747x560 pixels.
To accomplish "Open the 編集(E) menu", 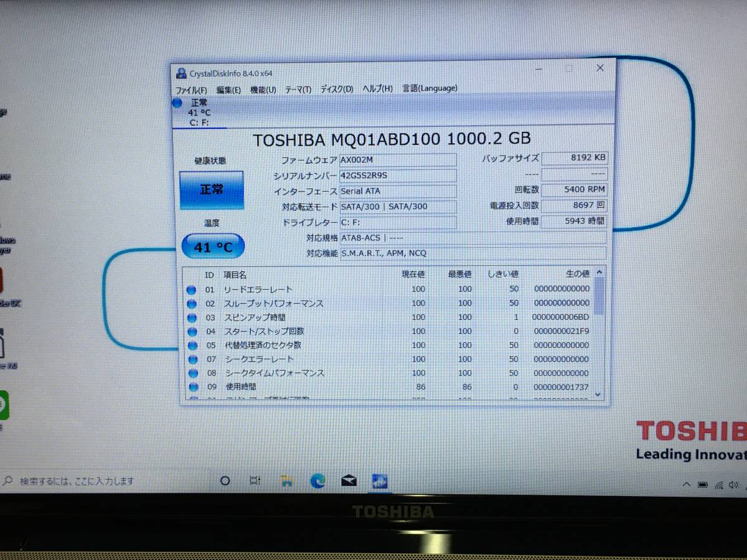I will [x=228, y=90].
